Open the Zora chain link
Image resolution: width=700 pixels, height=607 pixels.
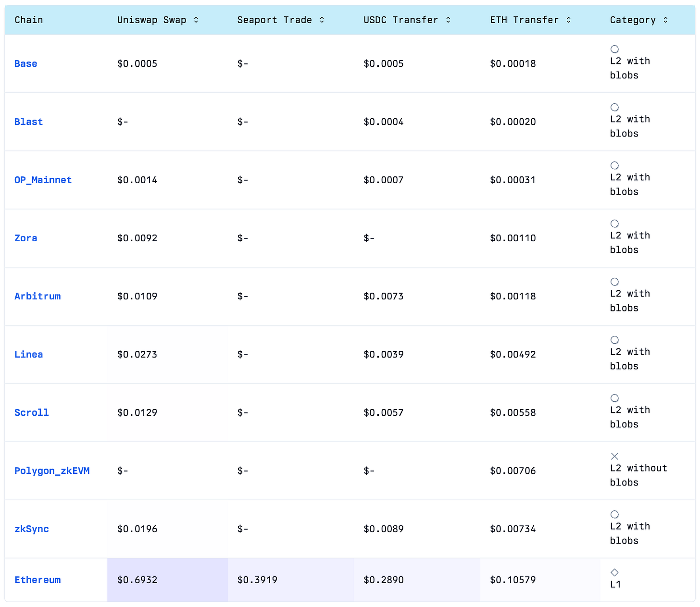click(26, 238)
